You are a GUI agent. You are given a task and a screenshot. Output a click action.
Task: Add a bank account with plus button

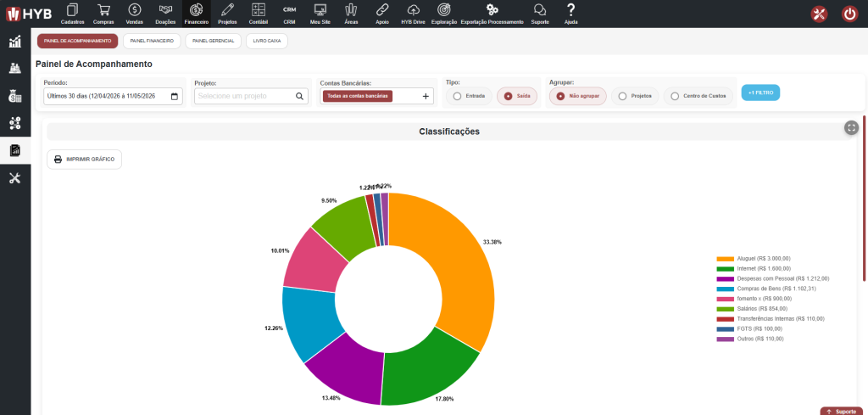coord(426,97)
